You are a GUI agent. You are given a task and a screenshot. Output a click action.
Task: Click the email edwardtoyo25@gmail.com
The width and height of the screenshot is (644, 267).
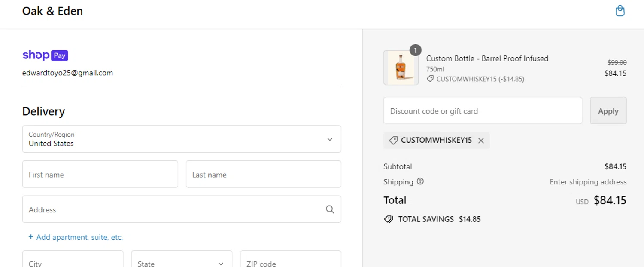point(68,73)
